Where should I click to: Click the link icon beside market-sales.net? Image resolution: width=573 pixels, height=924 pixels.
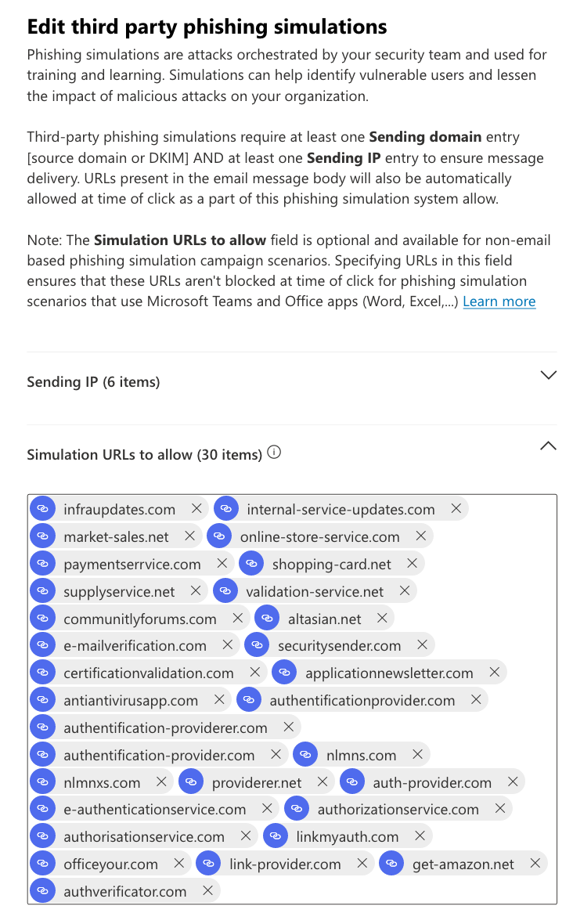[x=42, y=536]
